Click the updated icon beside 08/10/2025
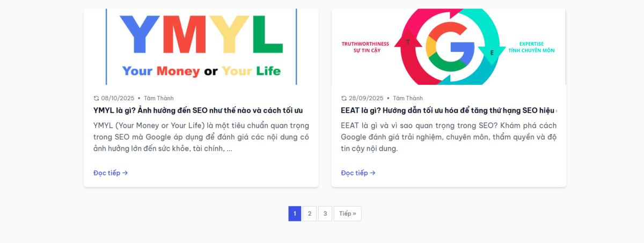This screenshot has height=243, width=644. (x=97, y=98)
